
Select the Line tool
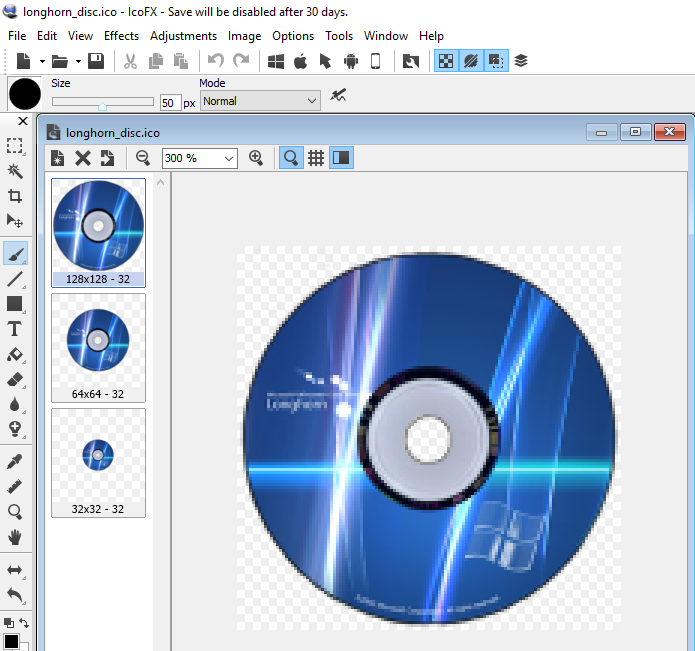click(15, 279)
